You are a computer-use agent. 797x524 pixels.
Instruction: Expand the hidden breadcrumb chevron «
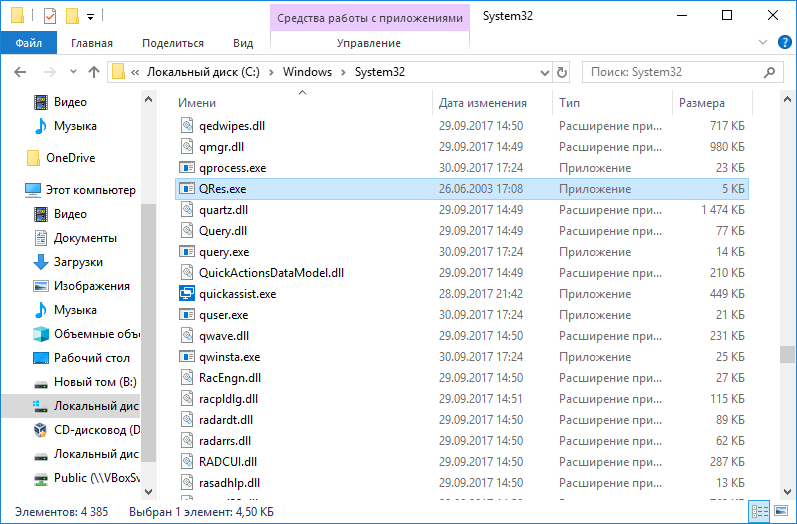click(x=135, y=72)
